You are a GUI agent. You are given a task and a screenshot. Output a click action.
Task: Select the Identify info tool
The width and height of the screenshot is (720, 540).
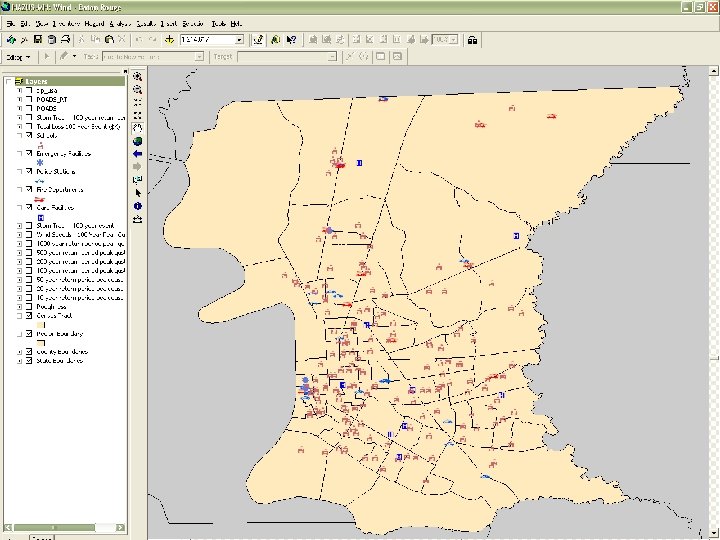coord(137,205)
